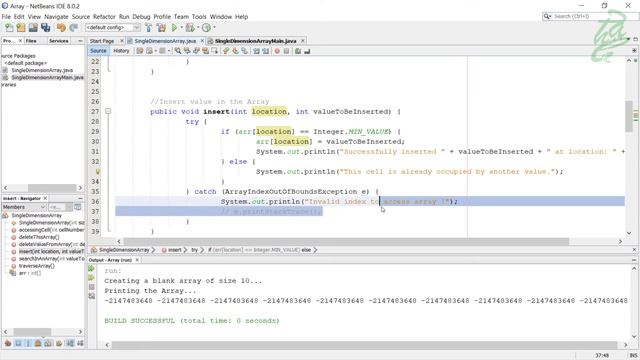Toggle the Source view button
The width and height of the screenshot is (640, 360).
click(98, 51)
